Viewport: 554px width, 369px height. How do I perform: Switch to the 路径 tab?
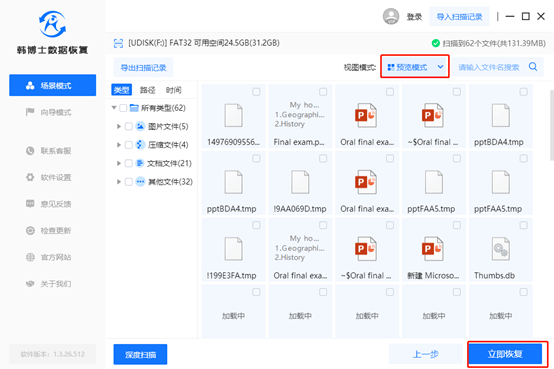pos(147,90)
